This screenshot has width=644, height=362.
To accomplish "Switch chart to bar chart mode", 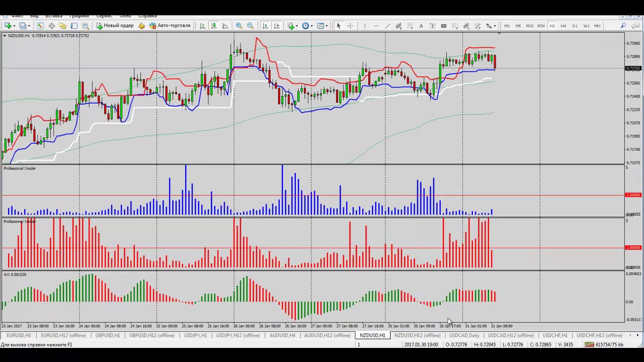I will 202,26.
